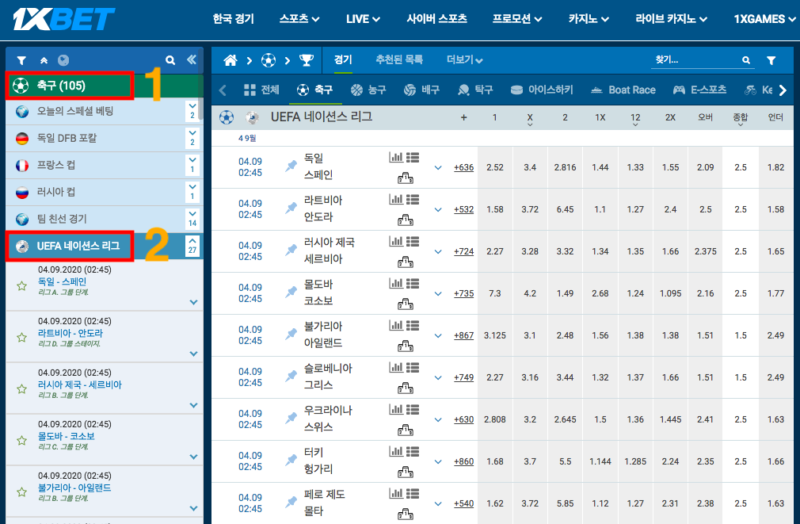Select odds 2.52 for 독일 win

494,167
